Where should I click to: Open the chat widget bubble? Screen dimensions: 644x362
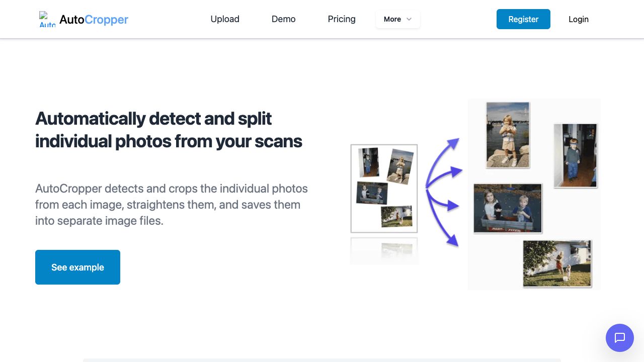coord(619,337)
